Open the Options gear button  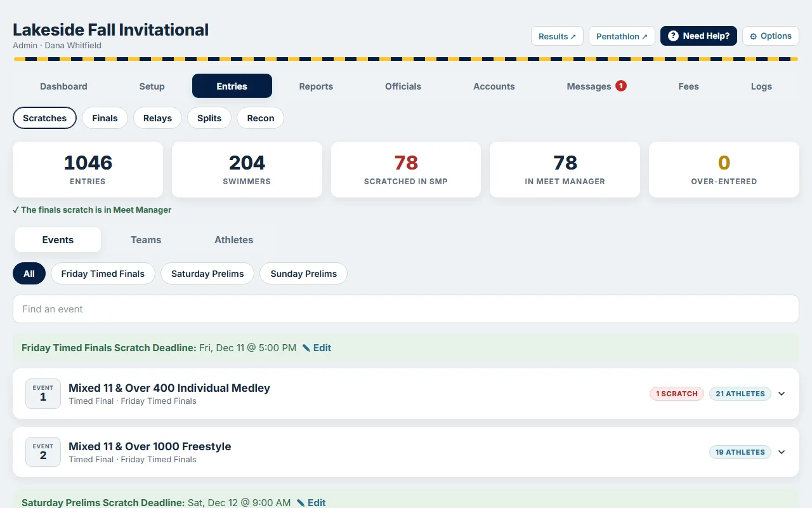click(x=771, y=36)
